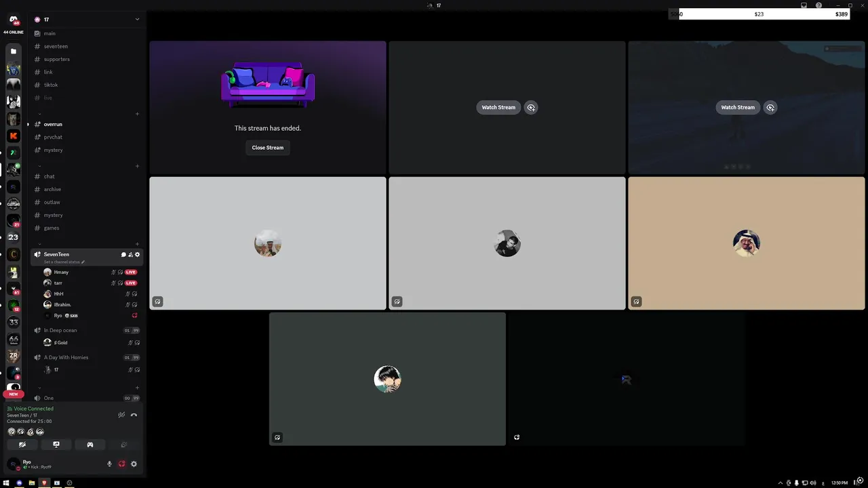Open Discord direct messages home icon
Screen dimensions: 868x488
[x=13, y=20]
